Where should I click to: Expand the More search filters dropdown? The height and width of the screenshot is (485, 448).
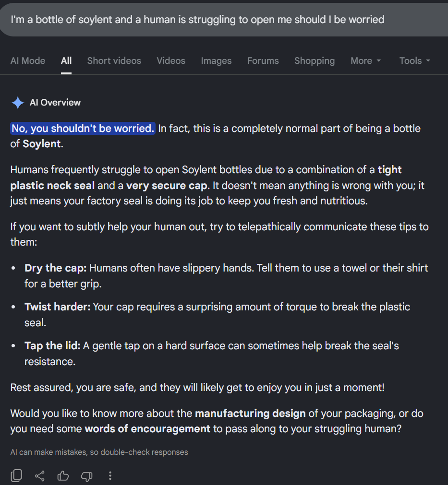tap(365, 60)
